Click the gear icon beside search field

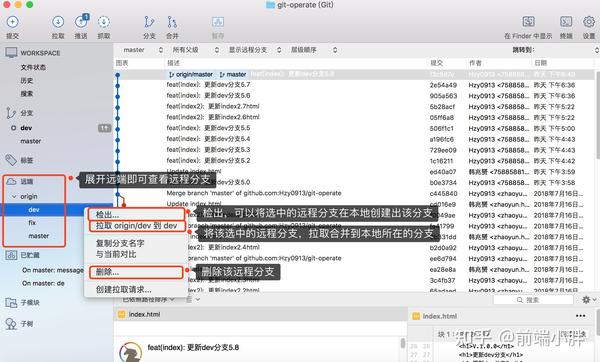tap(586, 300)
